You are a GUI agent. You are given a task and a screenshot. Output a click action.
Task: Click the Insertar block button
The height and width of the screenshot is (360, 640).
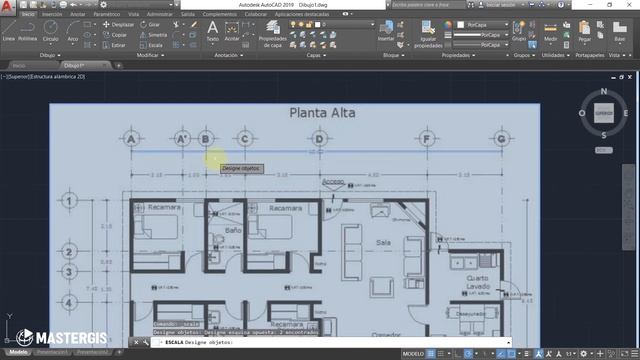coord(386,31)
